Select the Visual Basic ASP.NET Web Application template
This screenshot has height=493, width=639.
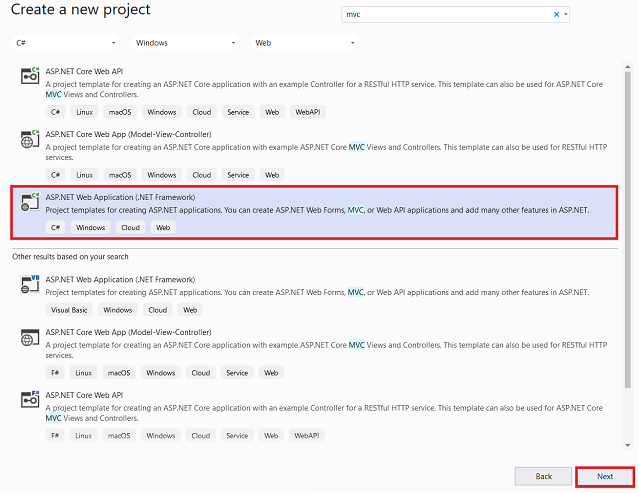315,294
